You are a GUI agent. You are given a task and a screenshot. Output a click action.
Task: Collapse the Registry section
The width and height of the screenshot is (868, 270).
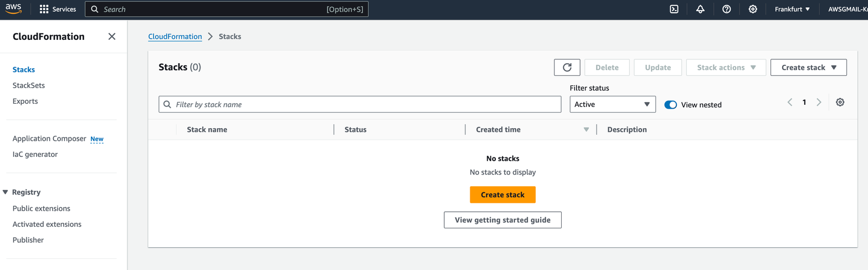[6, 192]
